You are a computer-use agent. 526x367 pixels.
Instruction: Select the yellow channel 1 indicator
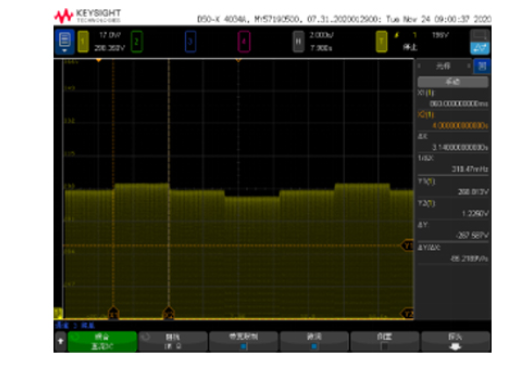tap(83, 42)
